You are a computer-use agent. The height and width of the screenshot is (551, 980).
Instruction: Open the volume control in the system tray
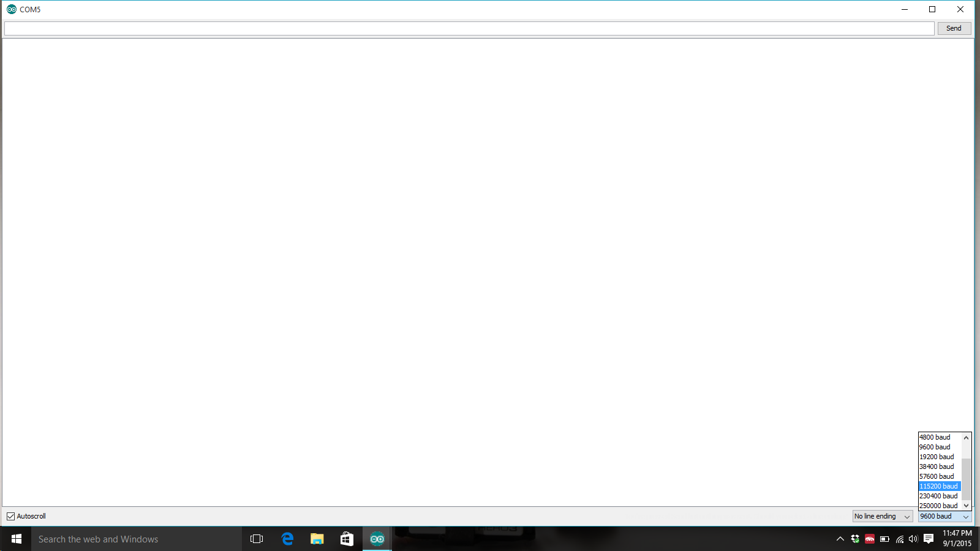point(913,539)
